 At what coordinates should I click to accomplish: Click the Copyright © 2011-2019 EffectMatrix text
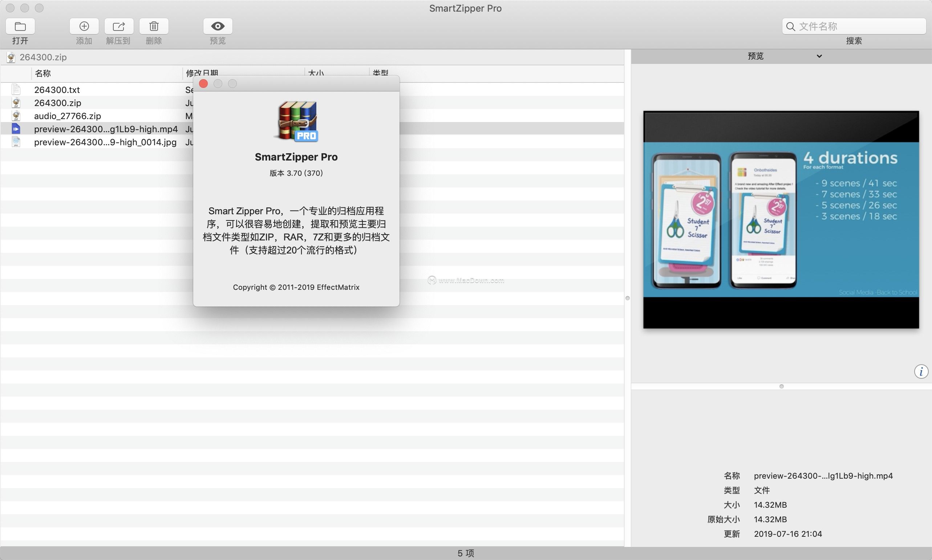point(296,287)
